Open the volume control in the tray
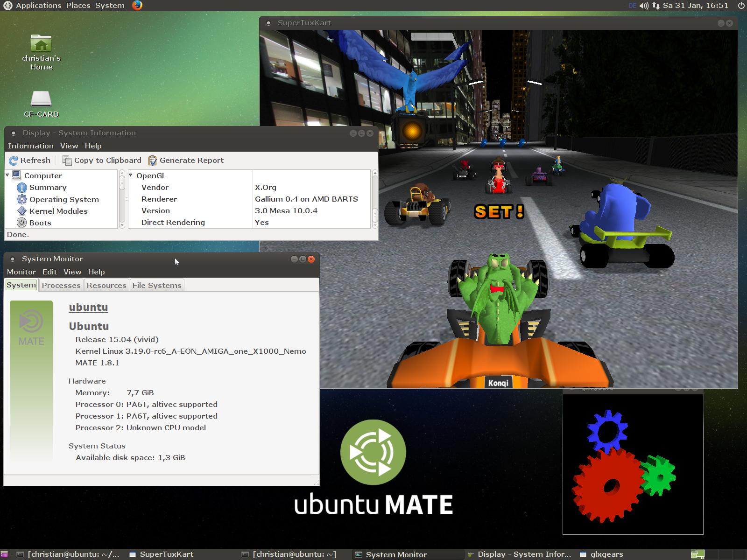This screenshot has height=560, width=747. click(x=644, y=6)
